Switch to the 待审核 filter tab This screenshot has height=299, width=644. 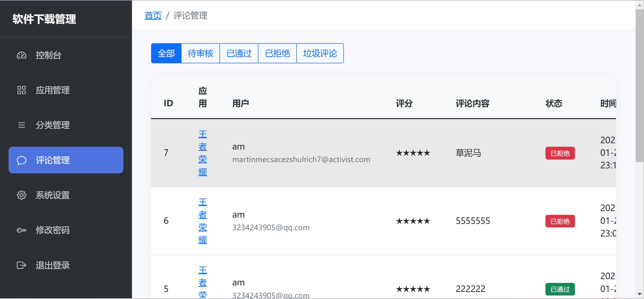click(200, 53)
